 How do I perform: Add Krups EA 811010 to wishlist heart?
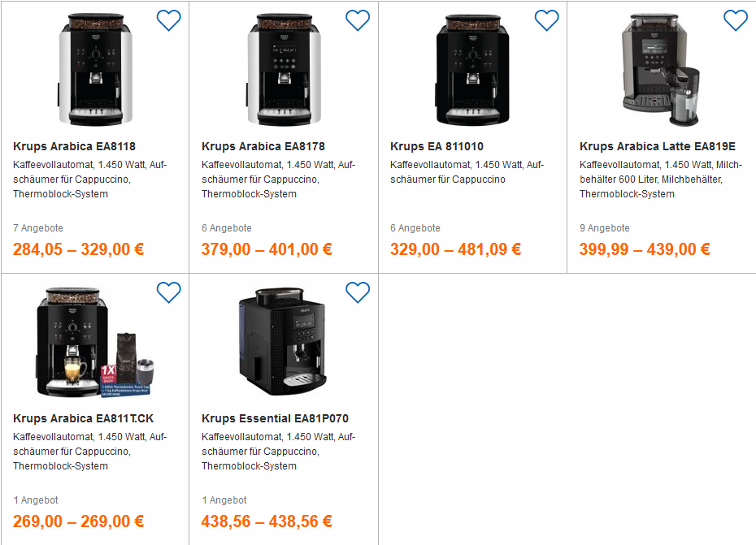pos(546,20)
